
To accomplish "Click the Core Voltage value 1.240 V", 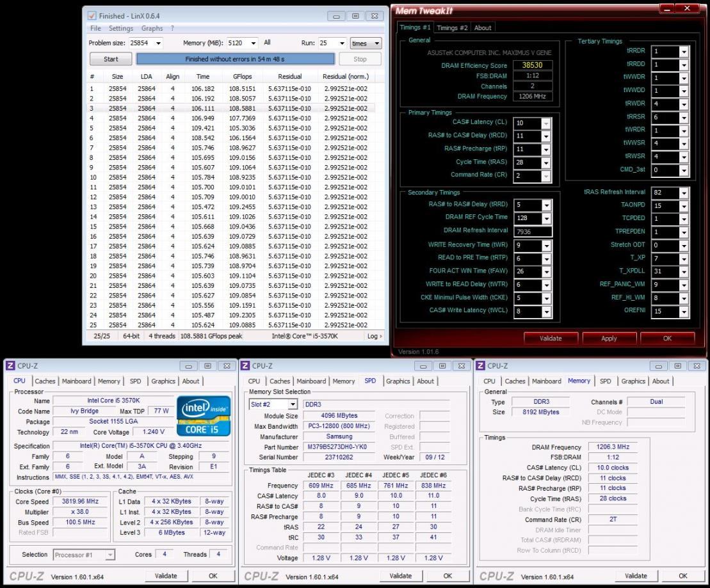I will coord(153,432).
